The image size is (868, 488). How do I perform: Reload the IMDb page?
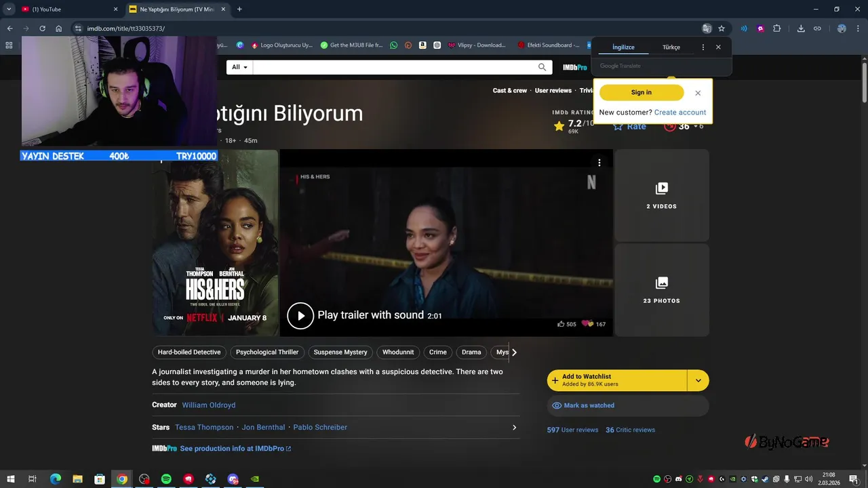(x=42, y=28)
